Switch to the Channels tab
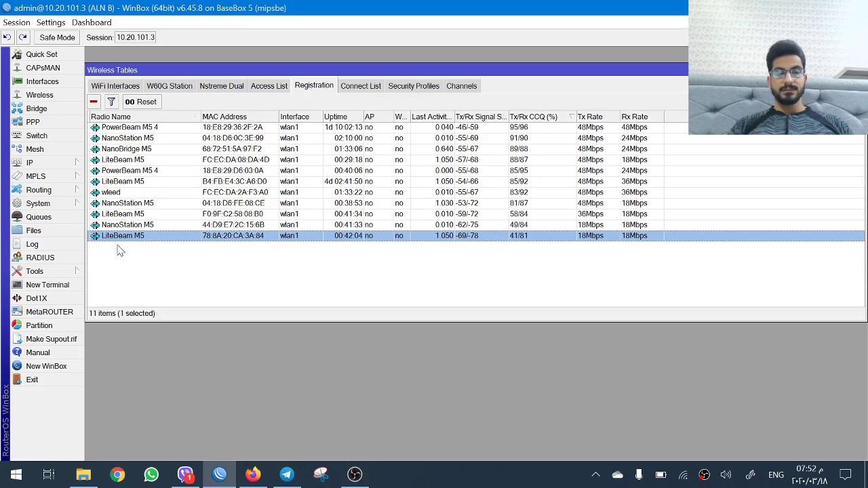 point(462,86)
